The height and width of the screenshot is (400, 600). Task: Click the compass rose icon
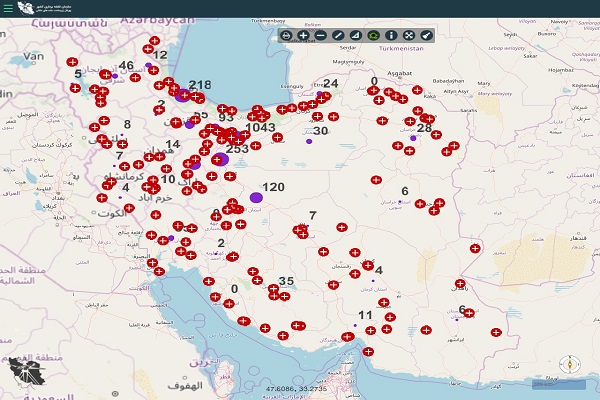572,364
